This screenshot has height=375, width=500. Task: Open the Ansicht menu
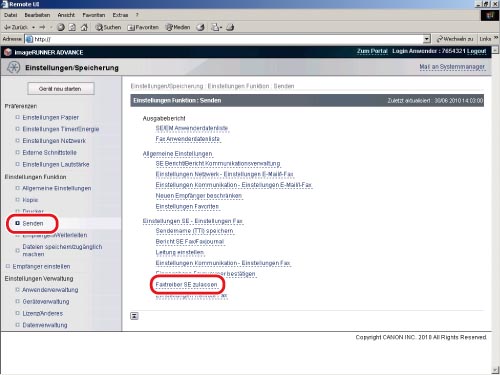(x=66, y=15)
